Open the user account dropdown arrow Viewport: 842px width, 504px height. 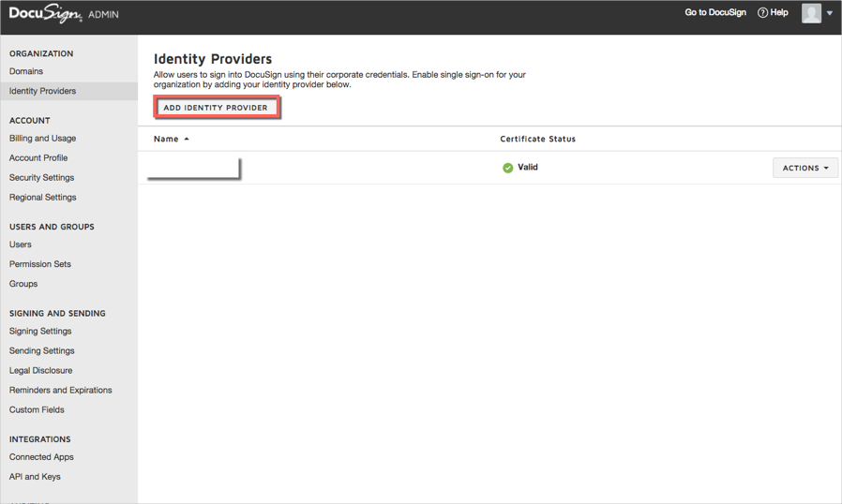[x=830, y=14]
